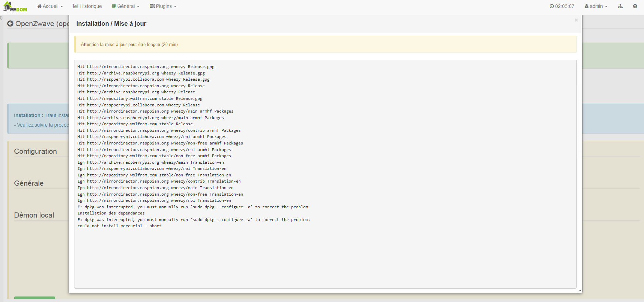644x302 pixels.
Task: Open the admin user menu
Action: pyautogui.click(x=596, y=6)
